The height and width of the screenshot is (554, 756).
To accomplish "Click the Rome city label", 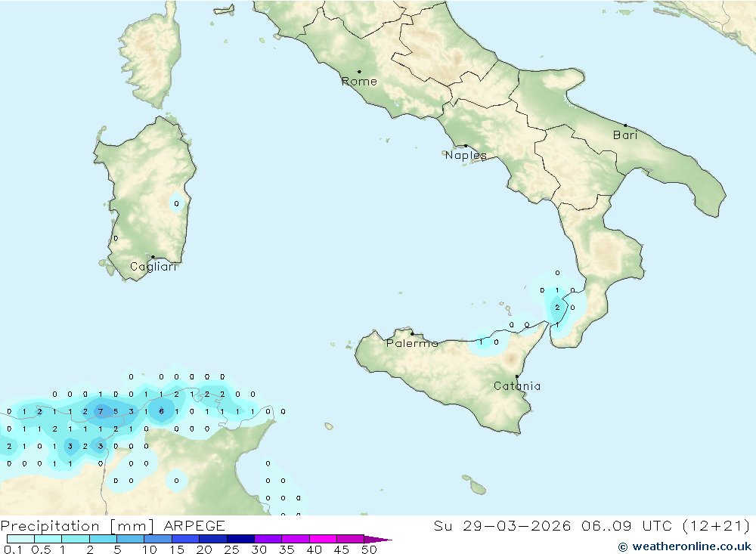I will coord(359,82).
